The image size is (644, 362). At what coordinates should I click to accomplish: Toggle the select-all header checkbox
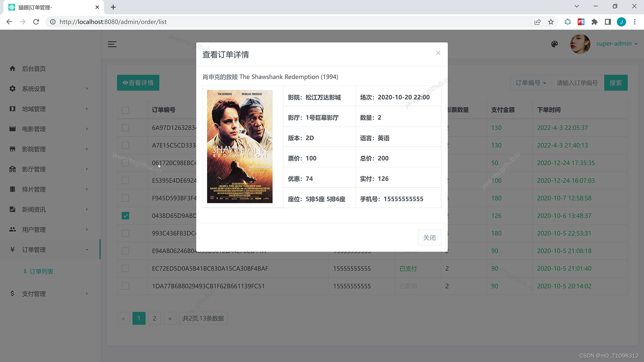(x=125, y=110)
